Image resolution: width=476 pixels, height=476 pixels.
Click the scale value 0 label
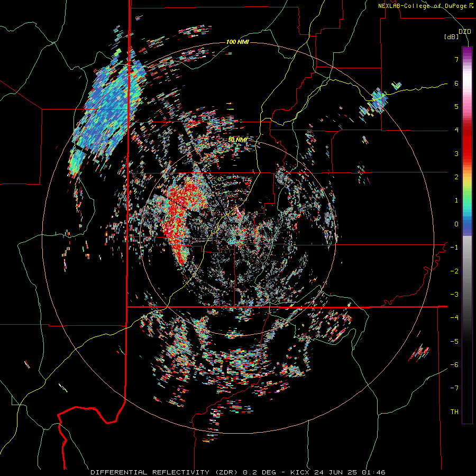pyautogui.click(x=456, y=224)
